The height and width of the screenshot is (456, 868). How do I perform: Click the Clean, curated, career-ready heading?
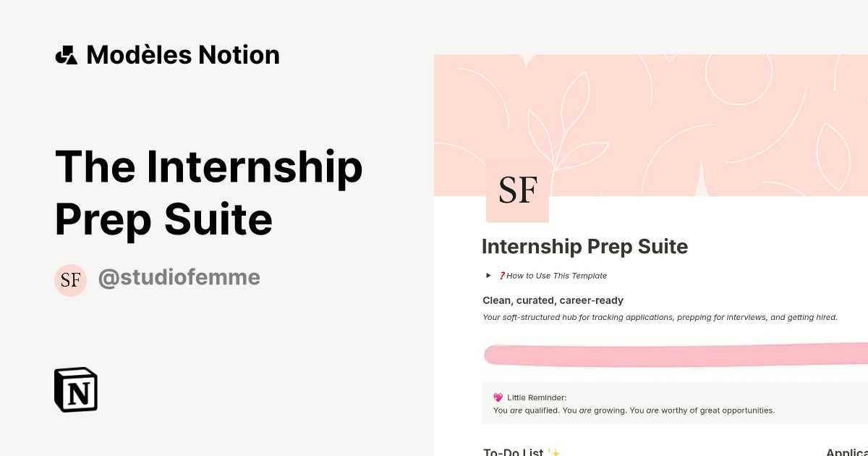coord(553,300)
